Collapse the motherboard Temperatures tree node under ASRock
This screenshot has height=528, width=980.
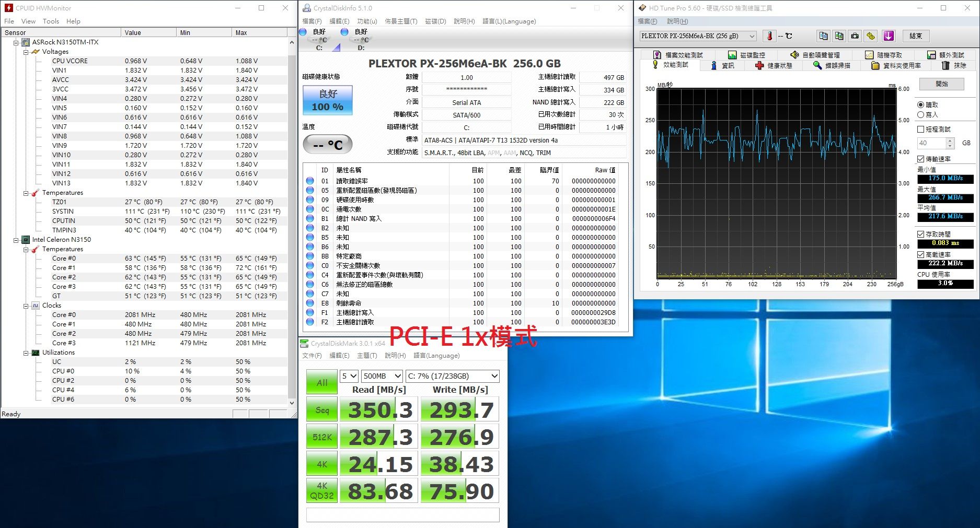(26, 193)
